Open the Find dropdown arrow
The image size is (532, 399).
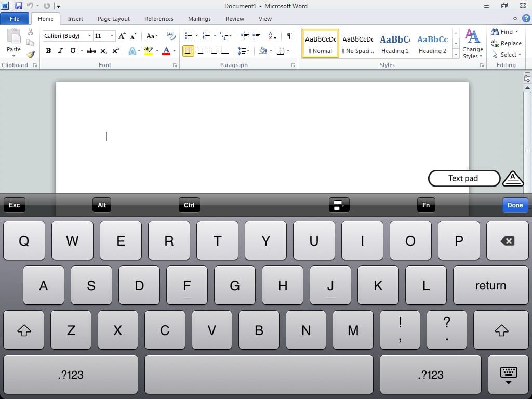pos(517,32)
